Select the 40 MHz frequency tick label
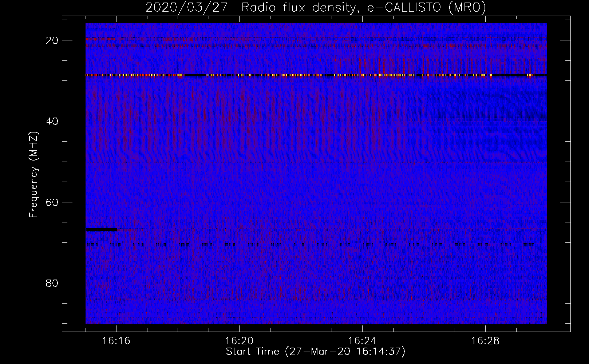Viewport: 589px width, 364px height. click(52, 121)
